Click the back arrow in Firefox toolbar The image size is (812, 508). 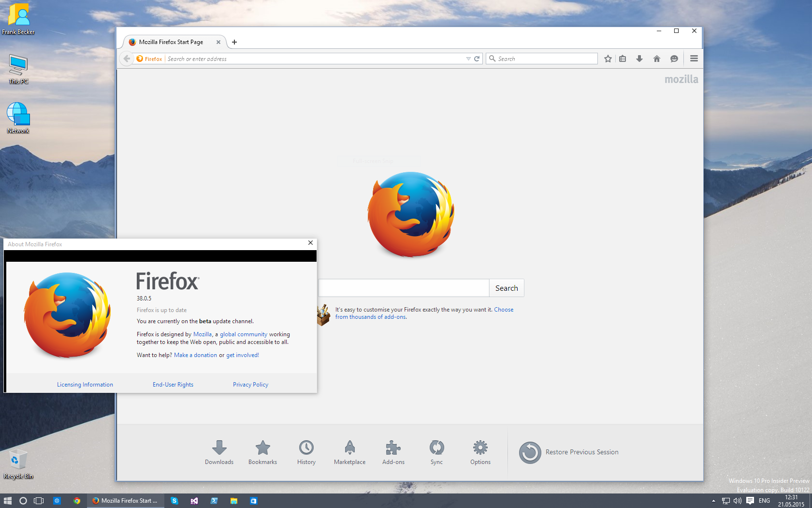[127, 59]
